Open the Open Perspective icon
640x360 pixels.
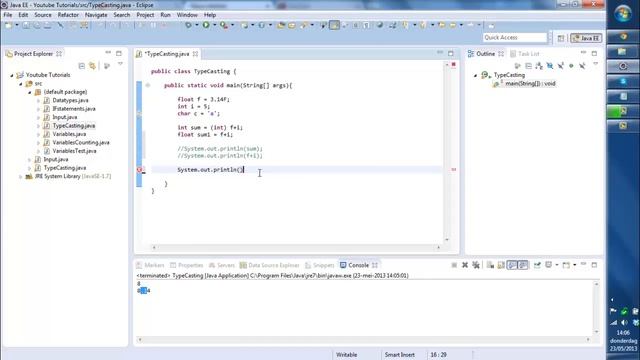coord(561,38)
